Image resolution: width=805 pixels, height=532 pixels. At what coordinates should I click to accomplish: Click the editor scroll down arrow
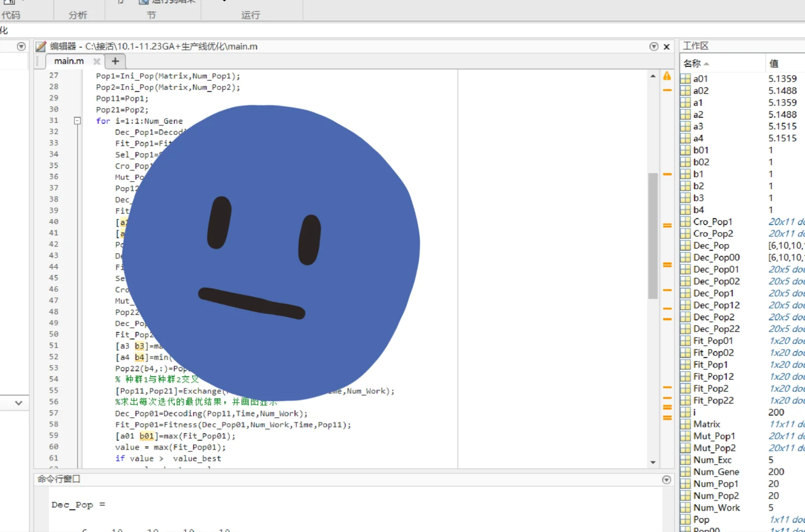click(653, 462)
